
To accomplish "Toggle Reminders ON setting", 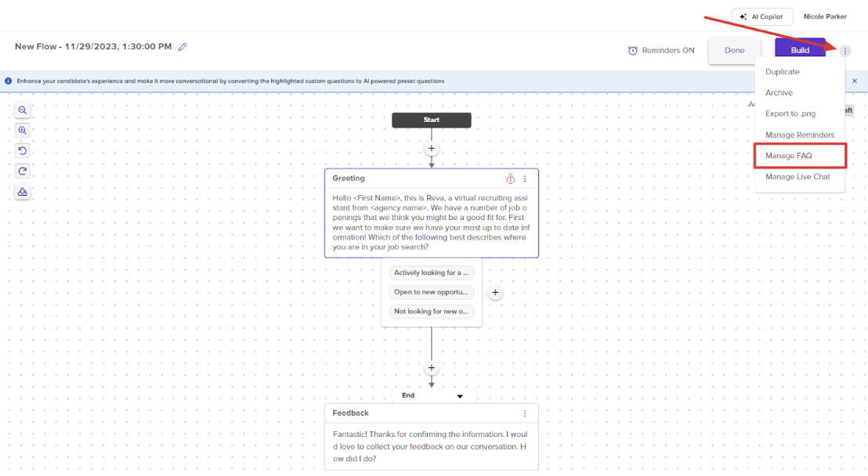I will pos(661,50).
